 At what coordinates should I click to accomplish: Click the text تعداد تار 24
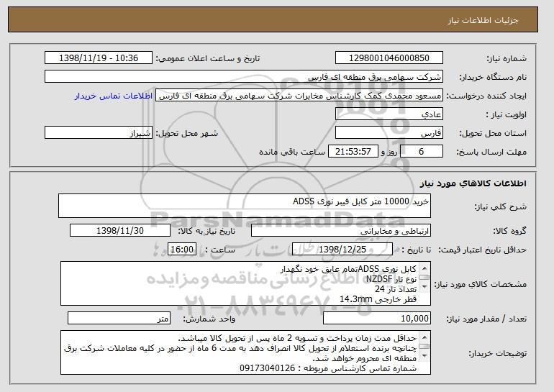pyautogui.click(x=396, y=289)
